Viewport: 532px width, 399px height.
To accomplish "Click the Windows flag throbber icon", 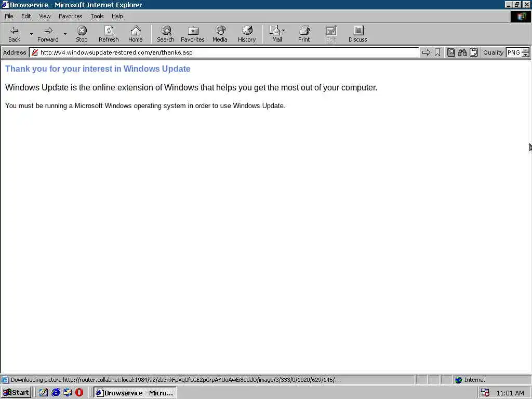I will (521, 17).
